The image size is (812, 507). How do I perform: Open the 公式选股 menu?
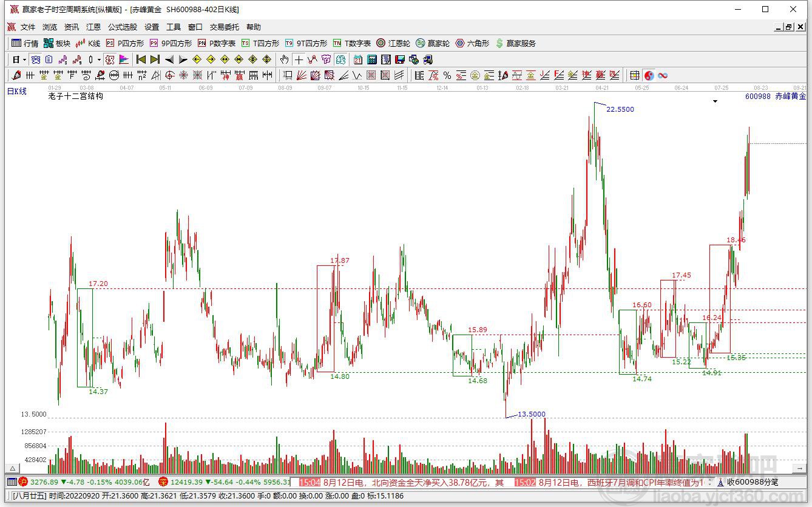pos(123,27)
